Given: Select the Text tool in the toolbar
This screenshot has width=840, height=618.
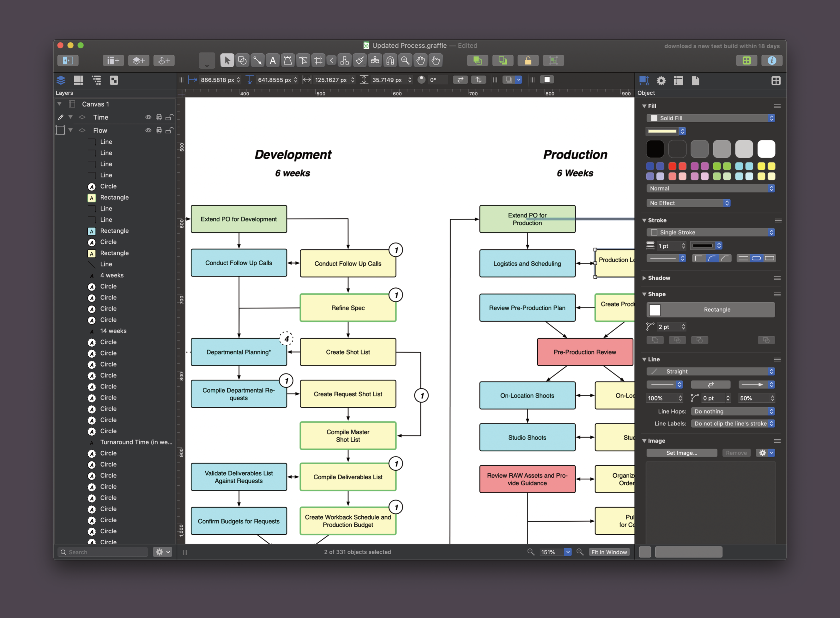Looking at the screenshot, I should tap(273, 60).
